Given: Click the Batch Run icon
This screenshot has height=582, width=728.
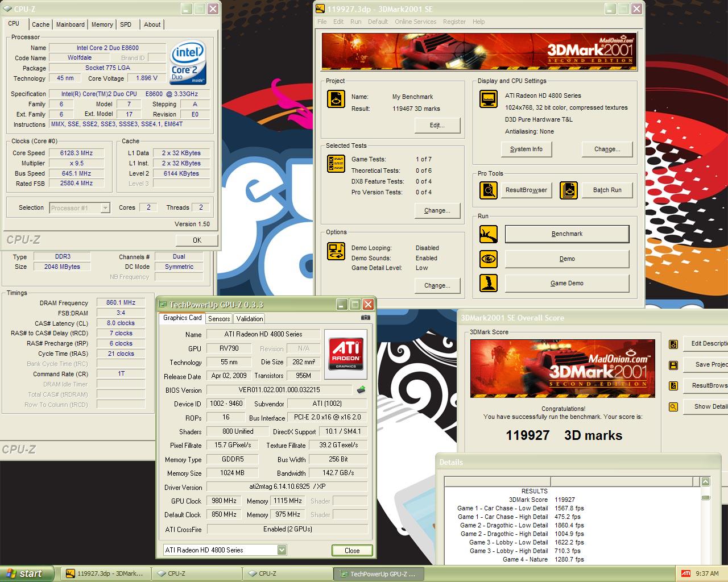Looking at the screenshot, I should (569, 190).
